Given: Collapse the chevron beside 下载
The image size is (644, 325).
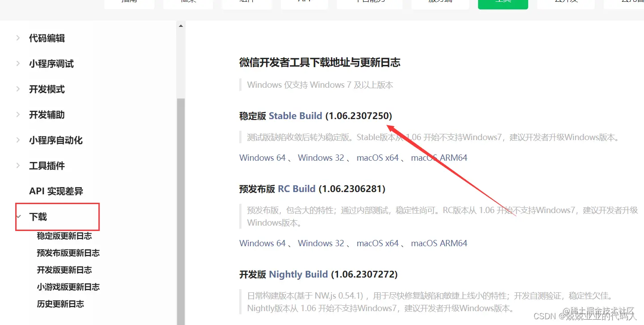Looking at the screenshot, I should [x=18, y=217].
